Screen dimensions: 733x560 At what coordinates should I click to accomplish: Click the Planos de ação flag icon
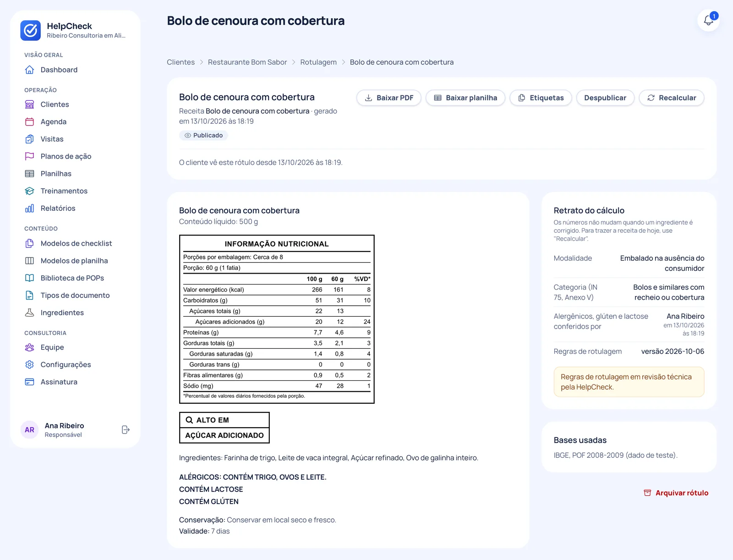(x=29, y=156)
